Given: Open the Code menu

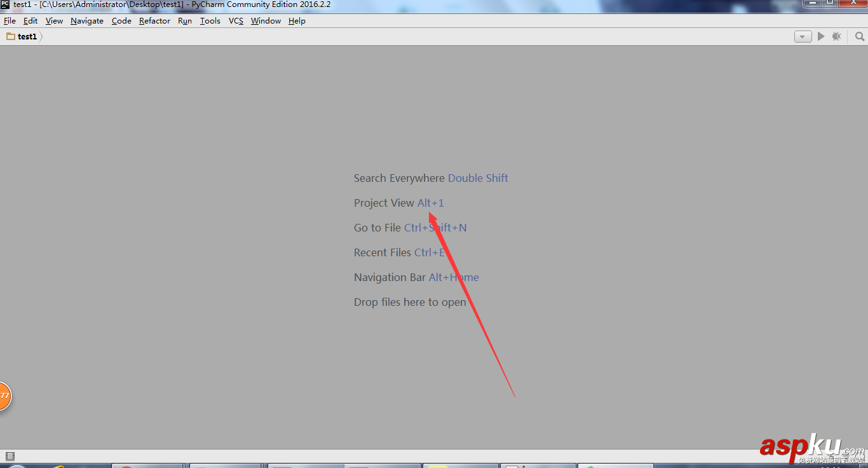Looking at the screenshot, I should [121, 21].
